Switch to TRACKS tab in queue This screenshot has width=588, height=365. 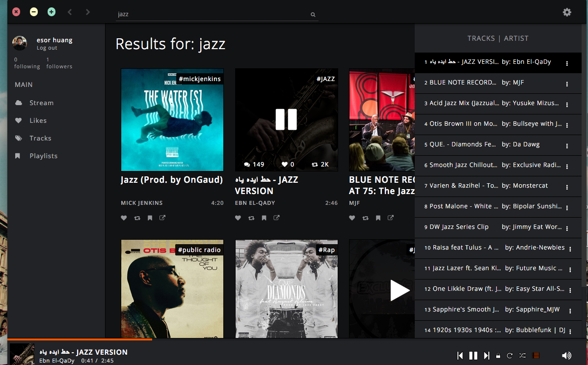pyautogui.click(x=481, y=38)
